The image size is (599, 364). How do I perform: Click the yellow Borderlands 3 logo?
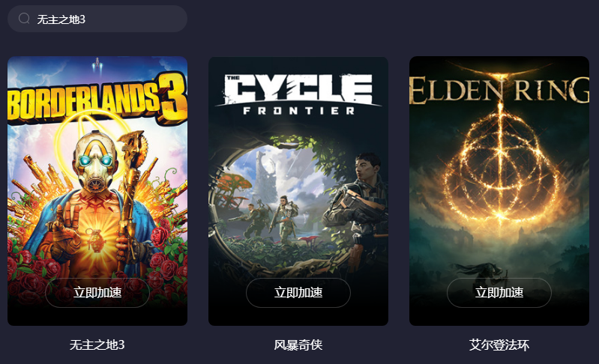(97, 99)
